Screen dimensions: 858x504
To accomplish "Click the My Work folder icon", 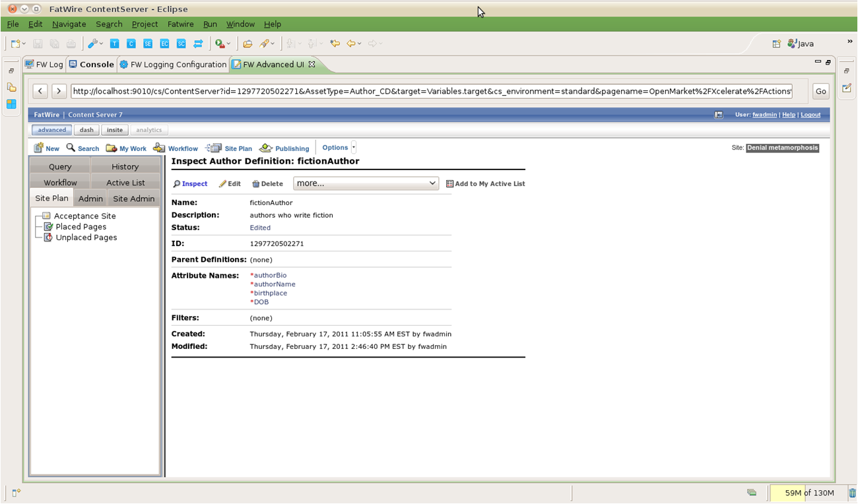I will pyautogui.click(x=112, y=148).
